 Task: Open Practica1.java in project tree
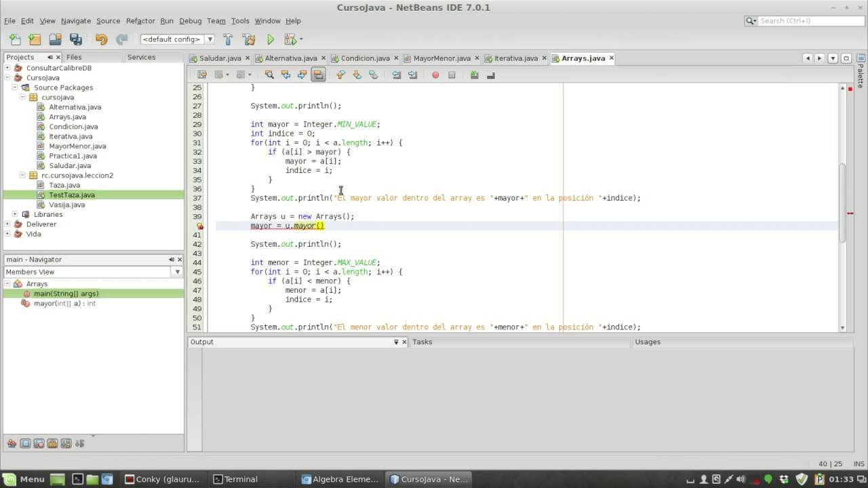[x=73, y=156]
